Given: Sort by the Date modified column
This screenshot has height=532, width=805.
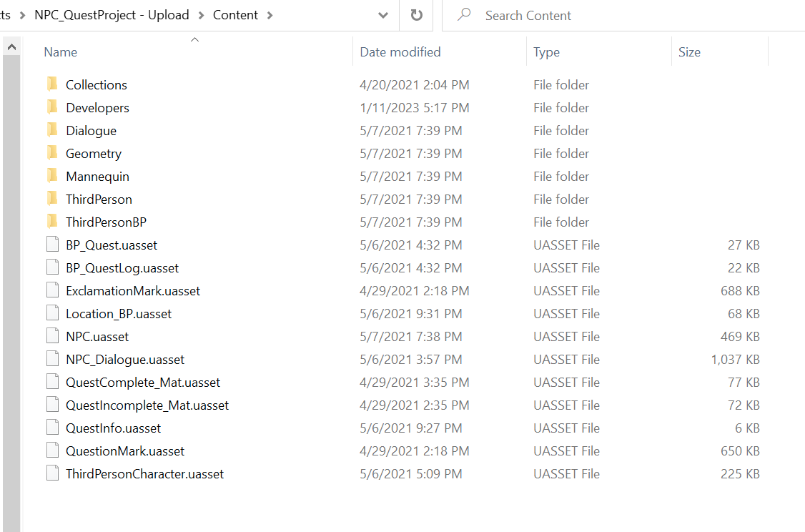Looking at the screenshot, I should [x=400, y=52].
